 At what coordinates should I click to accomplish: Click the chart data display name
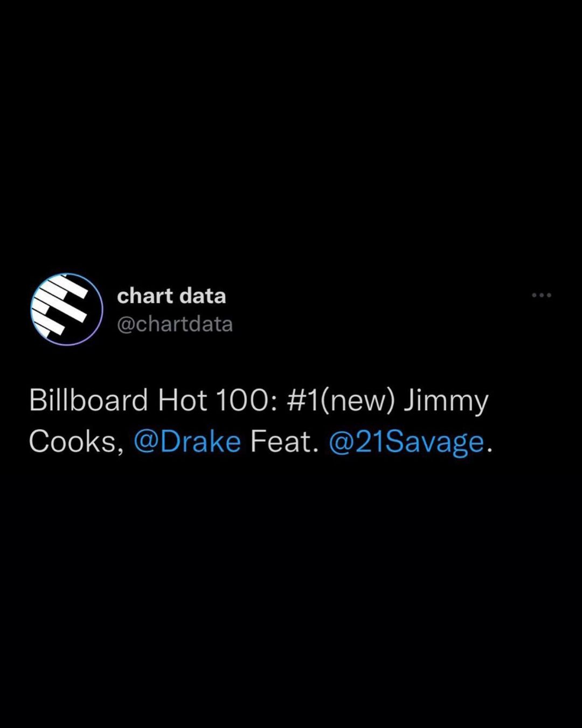coord(171,296)
